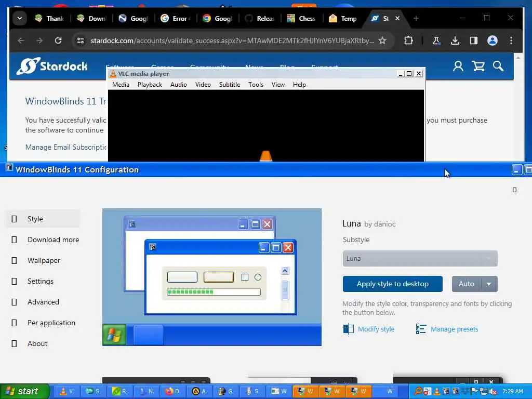Open Firefox taskbar button labeled D
The image size is (532, 399).
(173, 391)
